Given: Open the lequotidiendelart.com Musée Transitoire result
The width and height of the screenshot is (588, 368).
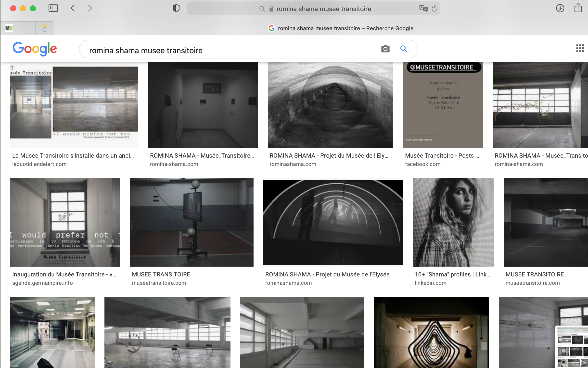Looking at the screenshot, I should point(74,105).
